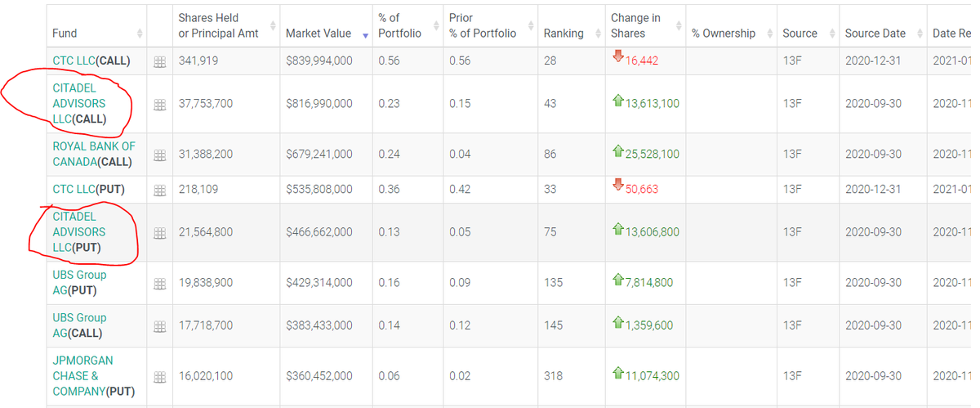Open JPMORGAN CHASE & COMPANY(PUT) link
Image resolution: width=980 pixels, height=408 pixels.
tap(94, 375)
